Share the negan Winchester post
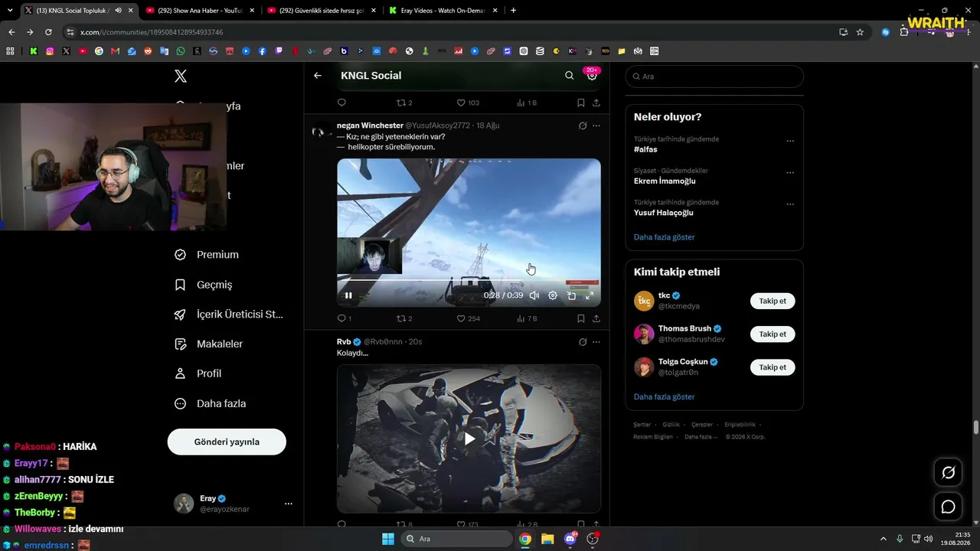Image resolution: width=980 pixels, height=551 pixels. pyautogui.click(x=596, y=318)
